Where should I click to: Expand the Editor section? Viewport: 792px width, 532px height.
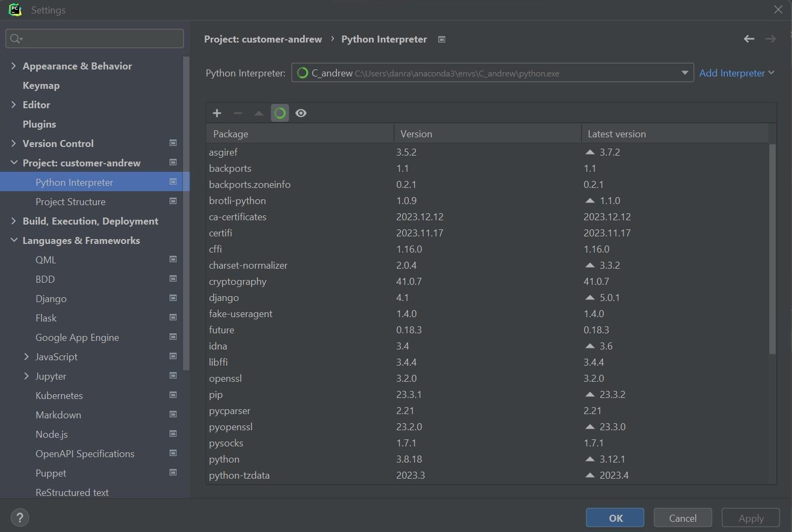13,104
